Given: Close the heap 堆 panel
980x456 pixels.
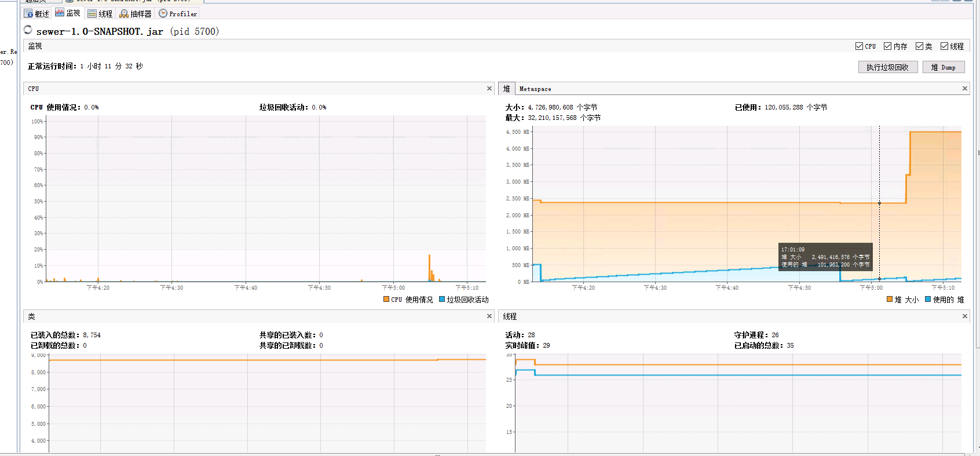Looking at the screenshot, I should coord(965,89).
